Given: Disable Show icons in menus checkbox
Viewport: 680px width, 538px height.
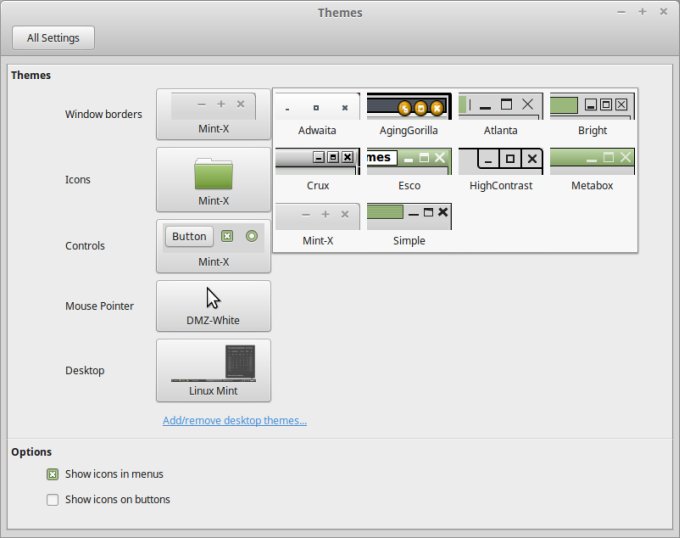Looking at the screenshot, I should pos(53,474).
